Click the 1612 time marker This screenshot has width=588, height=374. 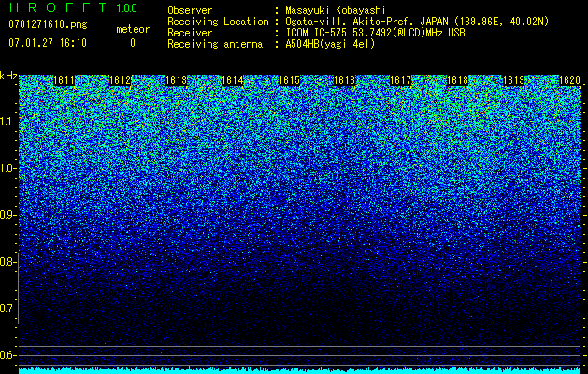[120, 80]
